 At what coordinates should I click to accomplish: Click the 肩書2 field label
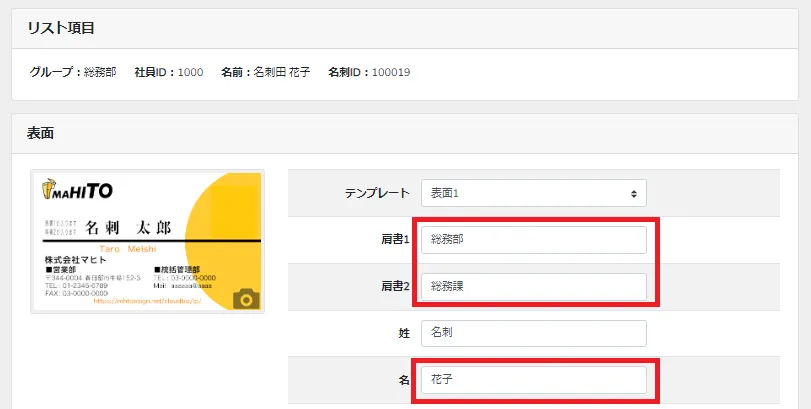click(x=395, y=286)
